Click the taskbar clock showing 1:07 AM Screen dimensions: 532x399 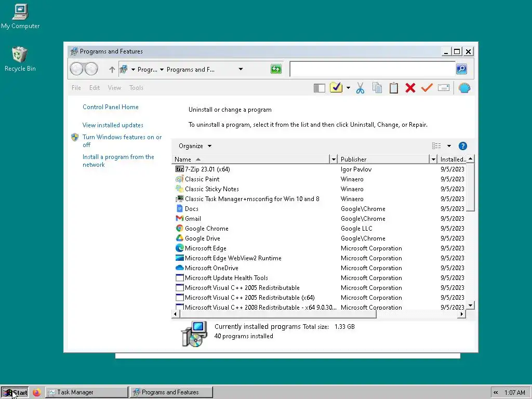pos(514,393)
